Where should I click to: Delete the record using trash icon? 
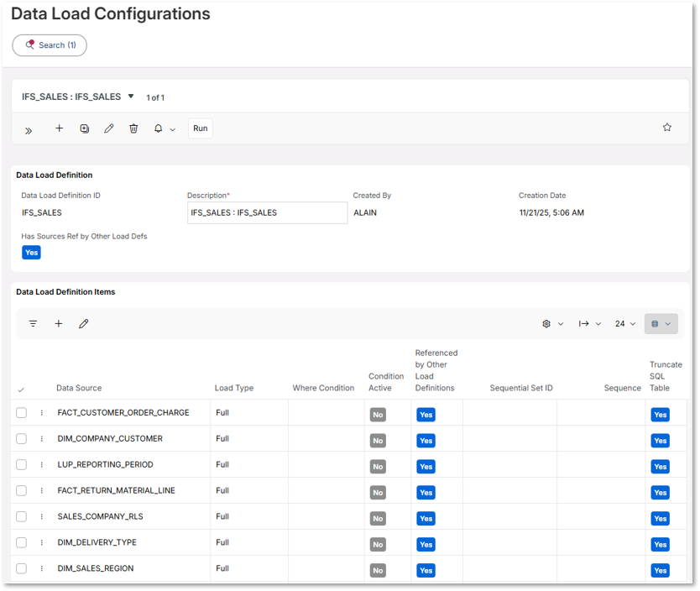[133, 128]
